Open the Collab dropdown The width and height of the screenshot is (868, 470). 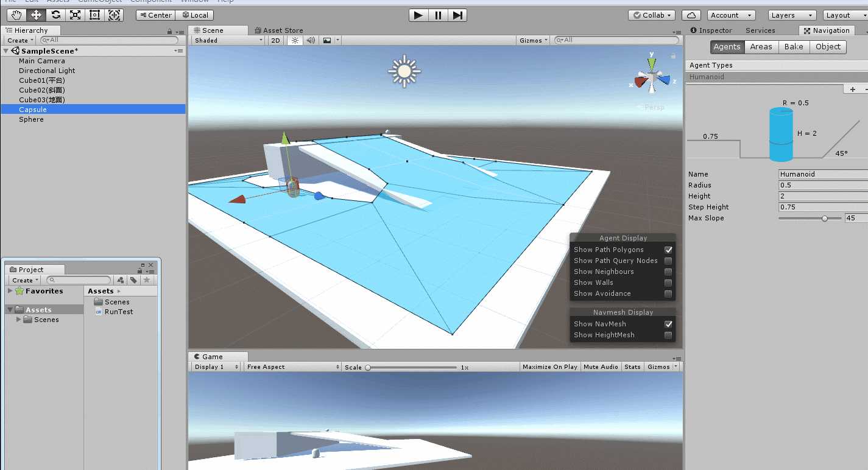(651, 15)
